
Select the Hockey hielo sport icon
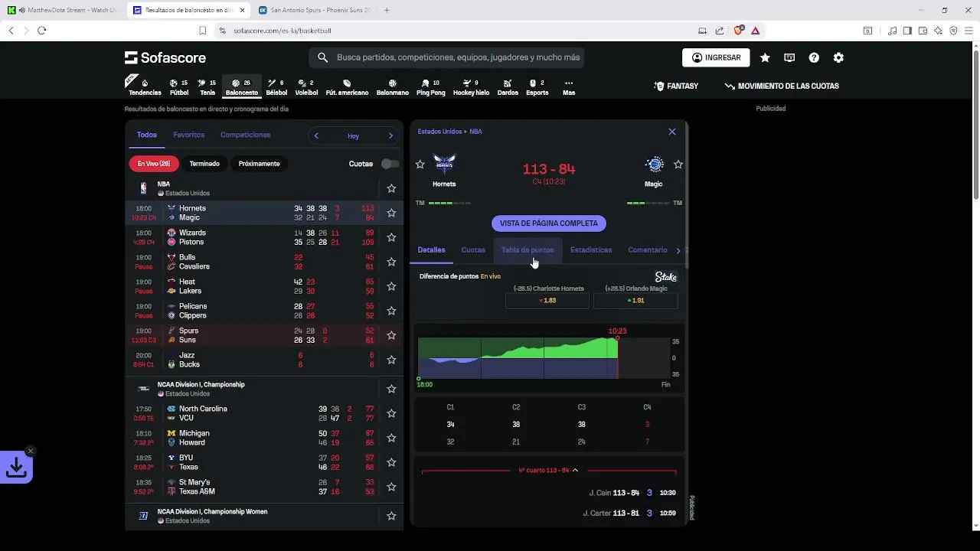(x=471, y=87)
